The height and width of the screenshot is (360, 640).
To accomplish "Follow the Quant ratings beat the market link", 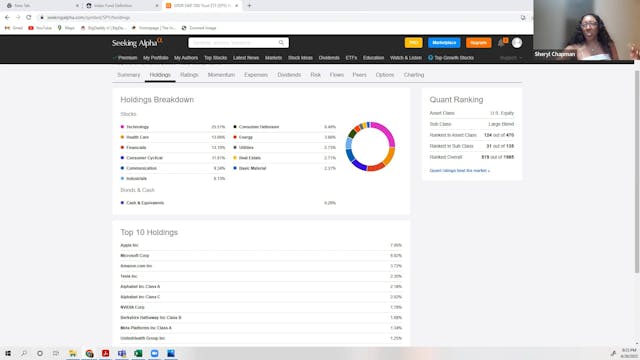I will click(460, 171).
